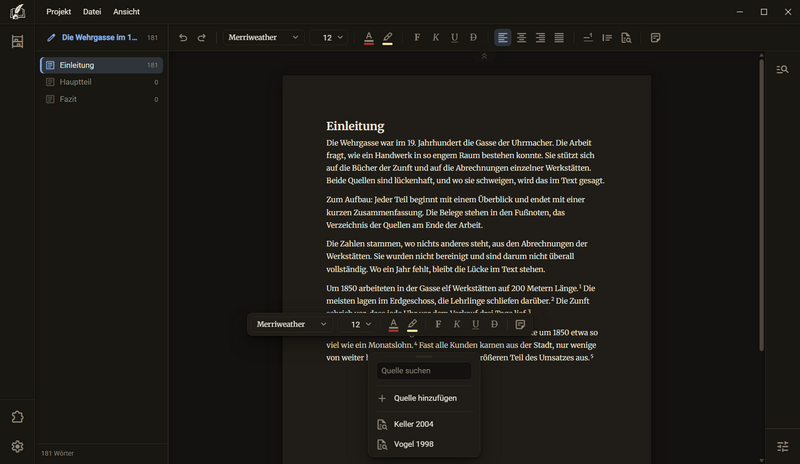Click document icon beside Vogel 1998

382,445
